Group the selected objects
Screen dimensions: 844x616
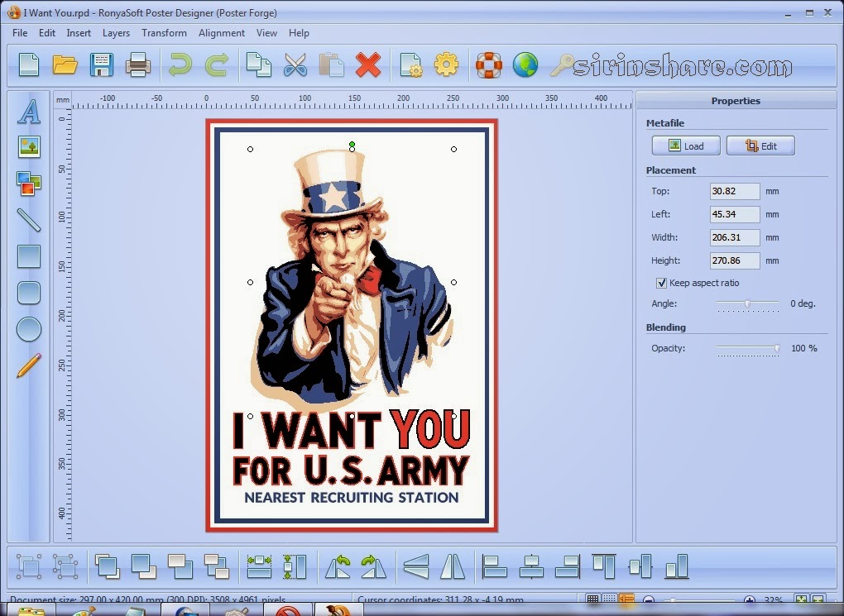tap(29, 566)
